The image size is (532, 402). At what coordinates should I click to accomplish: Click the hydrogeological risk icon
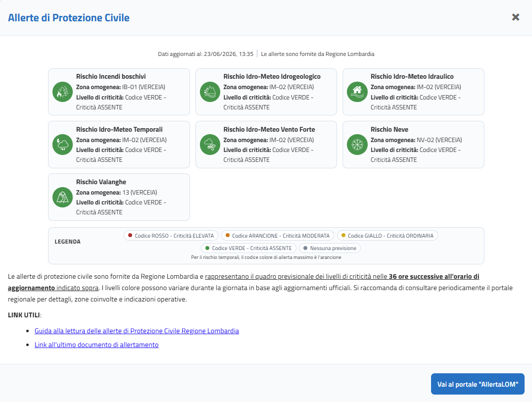tap(210, 92)
